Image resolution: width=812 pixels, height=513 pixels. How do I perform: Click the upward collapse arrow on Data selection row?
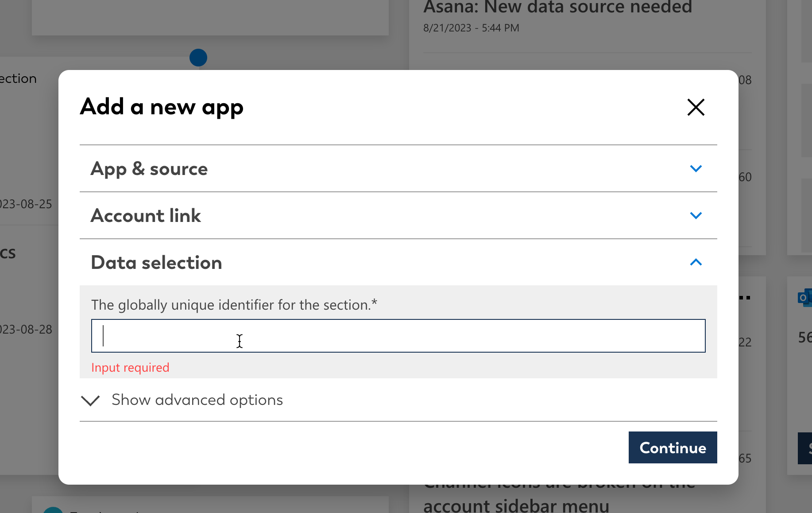[696, 262]
